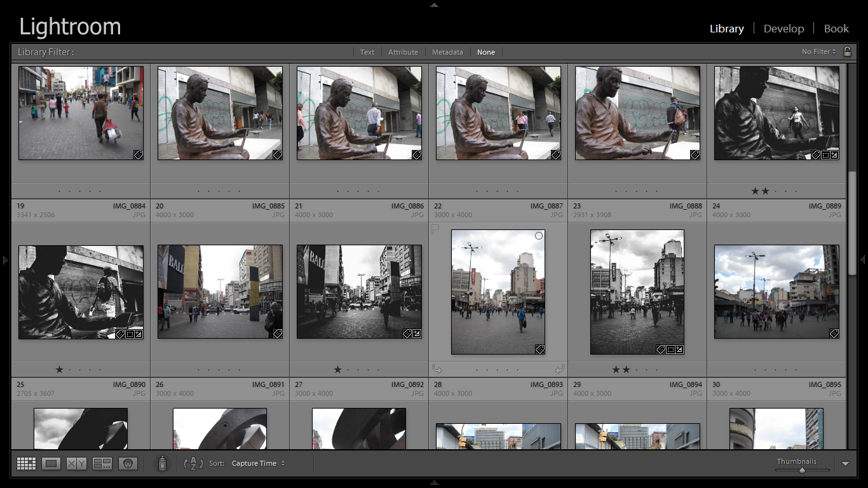Open Survey view from the toolbar
The width and height of the screenshot is (868, 488).
coord(102,464)
